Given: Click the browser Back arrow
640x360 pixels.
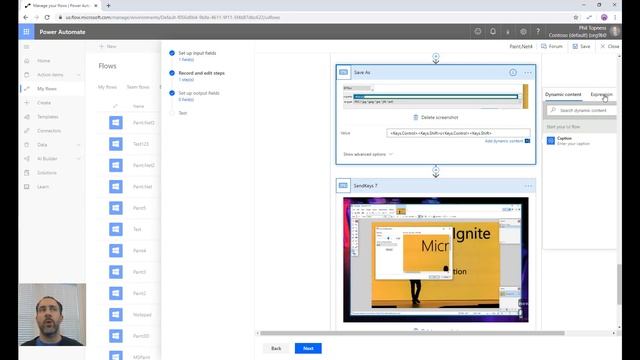Looking at the screenshot, I should point(26,18).
